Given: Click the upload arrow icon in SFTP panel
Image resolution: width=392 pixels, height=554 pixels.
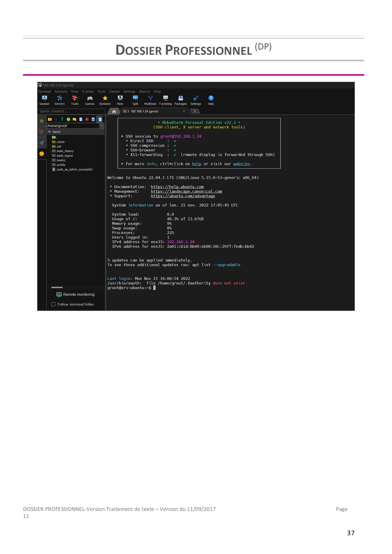Looking at the screenshot, I should click(x=62, y=119).
